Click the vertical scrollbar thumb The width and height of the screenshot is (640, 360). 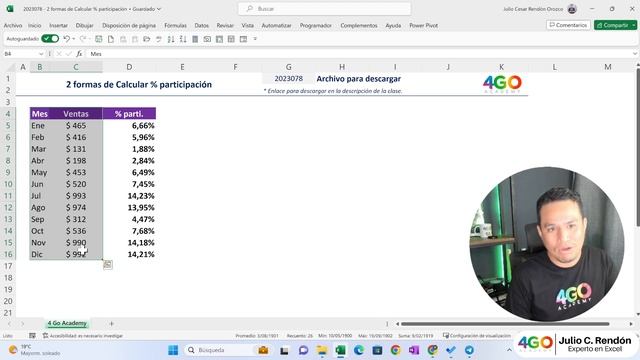(638, 147)
